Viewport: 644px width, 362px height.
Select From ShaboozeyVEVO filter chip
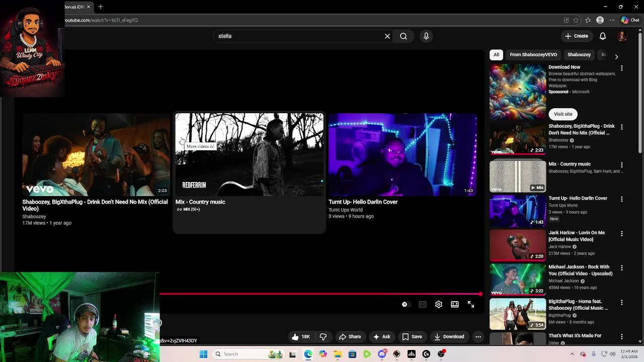coord(533,55)
